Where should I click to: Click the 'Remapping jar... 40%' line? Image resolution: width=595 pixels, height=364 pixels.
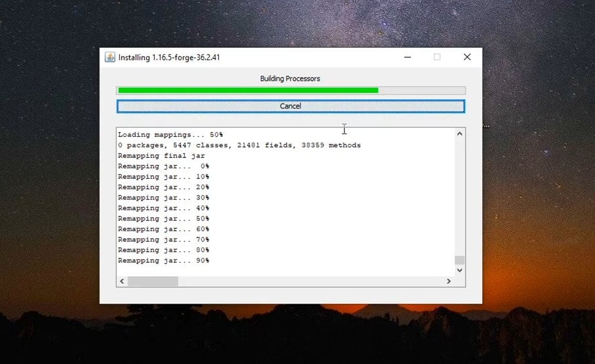(164, 208)
